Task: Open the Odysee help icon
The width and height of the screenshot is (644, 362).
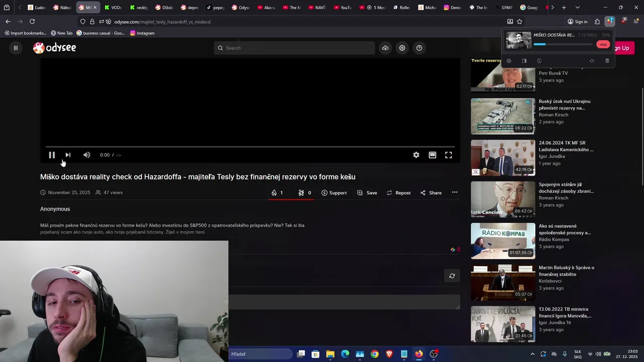Action: (x=419, y=48)
